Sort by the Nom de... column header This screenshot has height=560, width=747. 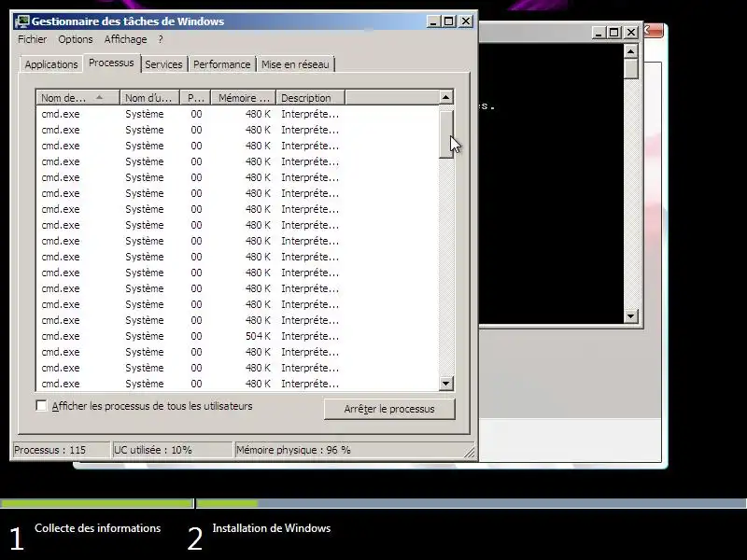[x=78, y=98]
